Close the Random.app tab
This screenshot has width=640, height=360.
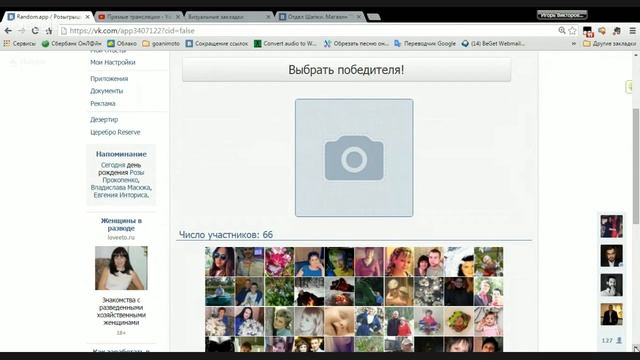tap(87, 17)
